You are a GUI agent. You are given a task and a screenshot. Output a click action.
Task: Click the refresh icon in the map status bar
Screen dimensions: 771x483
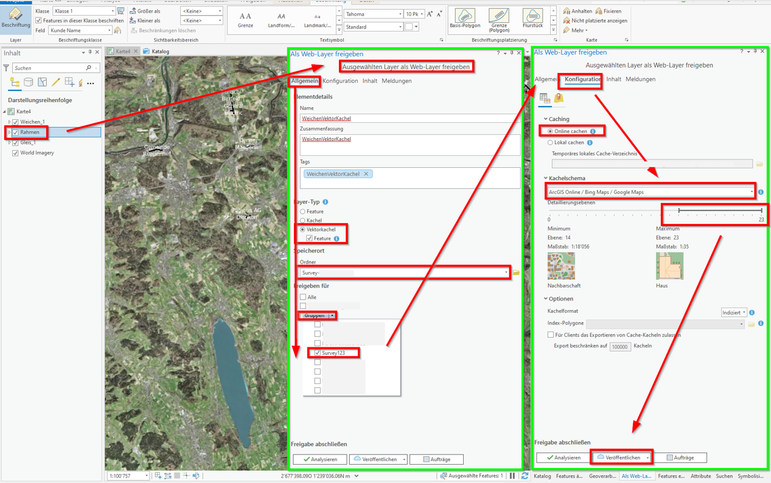point(525,476)
